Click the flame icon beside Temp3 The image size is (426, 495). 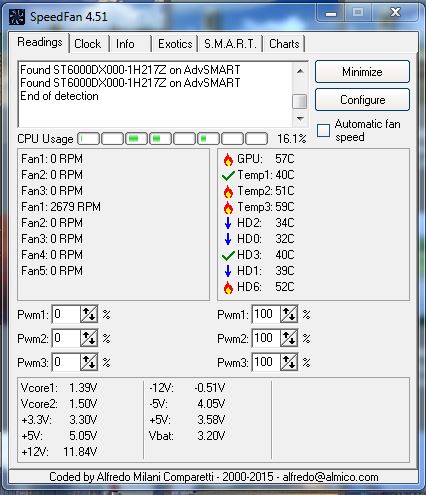[x=228, y=207]
